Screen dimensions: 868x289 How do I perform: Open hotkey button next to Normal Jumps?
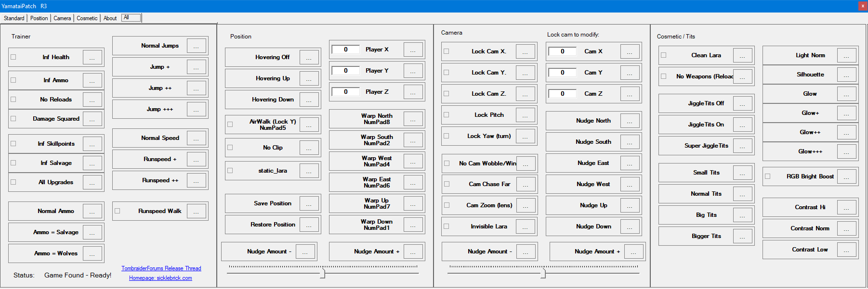coord(197,46)
